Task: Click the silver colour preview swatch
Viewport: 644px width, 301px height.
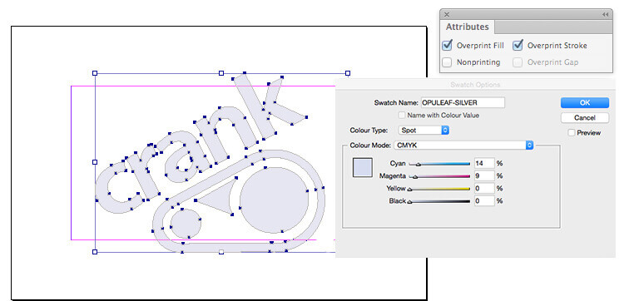Action: click(x=362, y=167)
